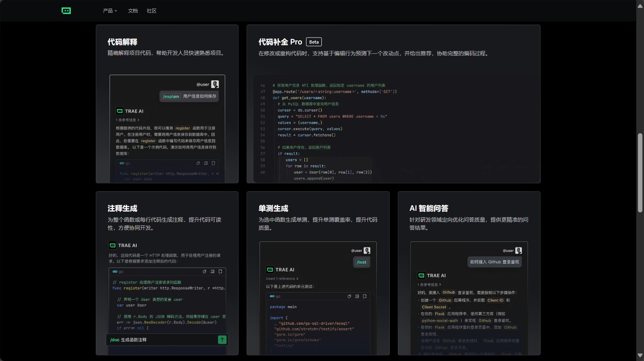Image resolution: width=644 pixels, height=361 pixels.
Task: Click copy icon in 代码解释 code block
Action: 198,163
